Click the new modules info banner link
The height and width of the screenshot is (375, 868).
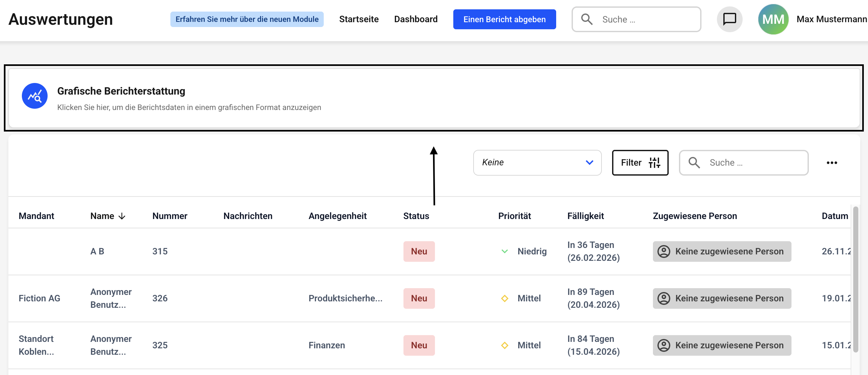[x=247, y=19]
